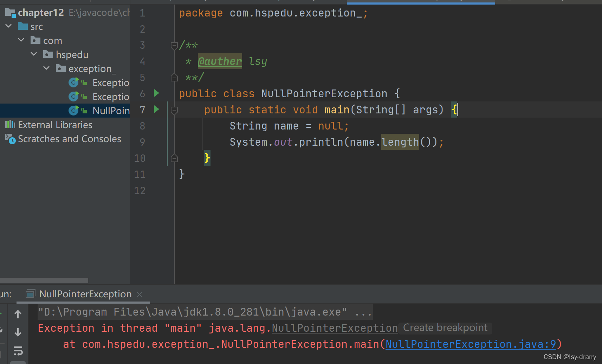Viewport: 602px width, 364px height.
Task: Click the up arrow in the run console
Action: coord(18,314)
